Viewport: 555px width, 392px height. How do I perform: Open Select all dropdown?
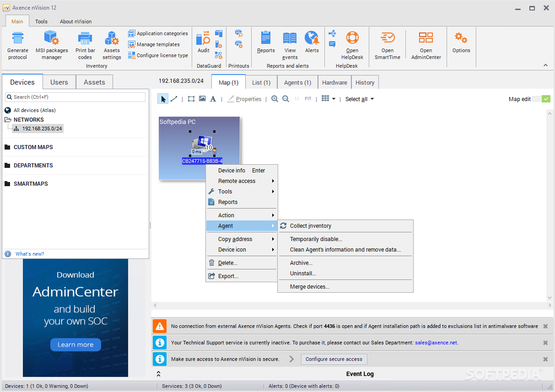pyautogui.click(x=360, y=99)
